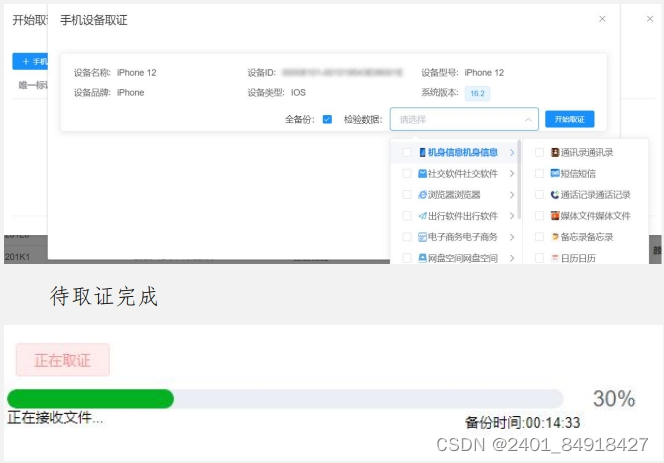
Task: Open the 检验数据 请选择 dropdown
Action: 464,119
